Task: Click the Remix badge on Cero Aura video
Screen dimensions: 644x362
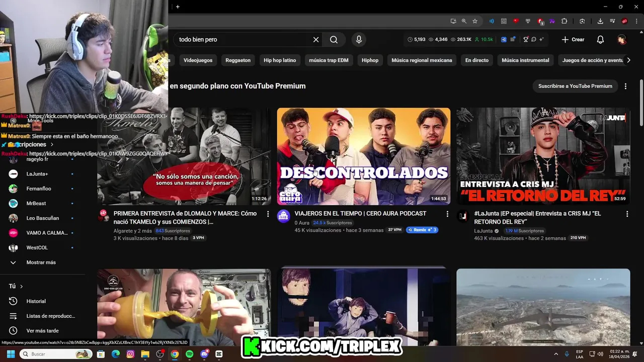Action: click(x=422, y=230)
